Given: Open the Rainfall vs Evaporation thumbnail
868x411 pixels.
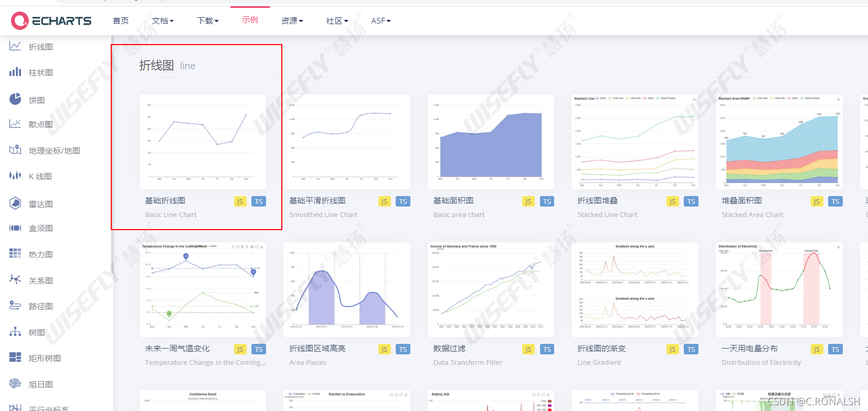Looking at the screenshot, I should coord(347,401).
